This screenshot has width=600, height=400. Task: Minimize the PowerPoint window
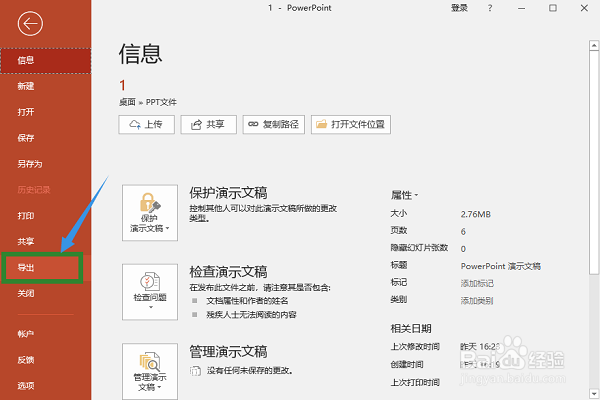point(522,8)
